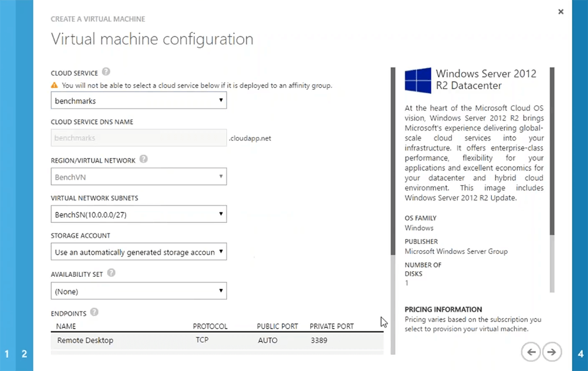This screenshot has height=371, width=588.
Task: Click the main form vertical scrollbar
Action: pyautogui.click(x=393, y=211)
